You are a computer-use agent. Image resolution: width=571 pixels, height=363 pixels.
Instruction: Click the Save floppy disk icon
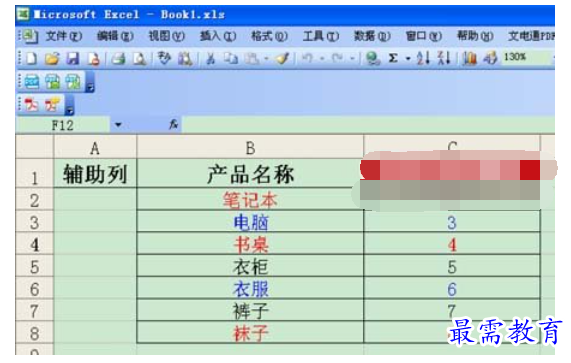pyautogui.click(x=72, y=58)
